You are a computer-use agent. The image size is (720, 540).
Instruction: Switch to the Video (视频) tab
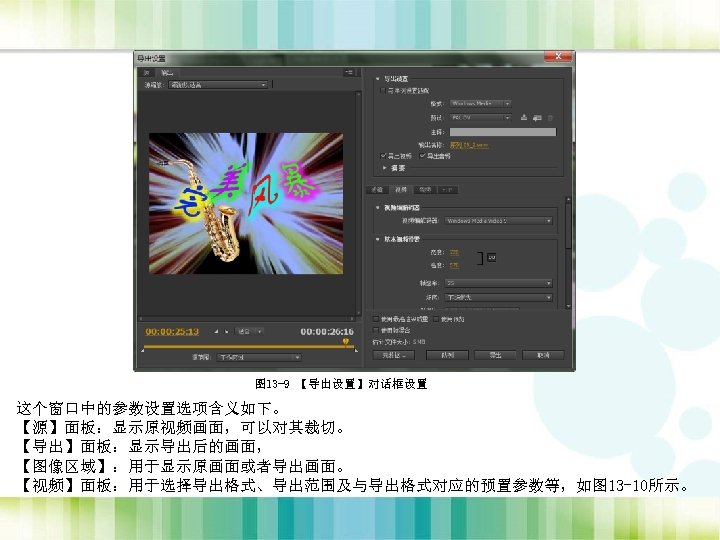tap(401, 190)
